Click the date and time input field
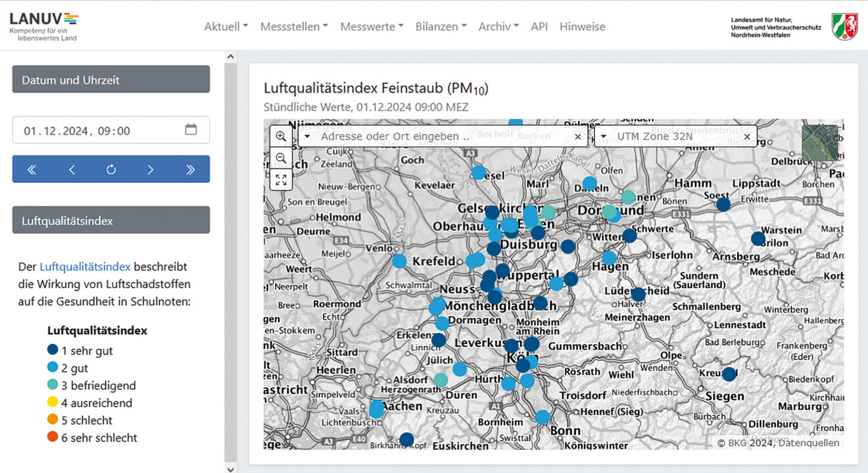 point(99,130)
